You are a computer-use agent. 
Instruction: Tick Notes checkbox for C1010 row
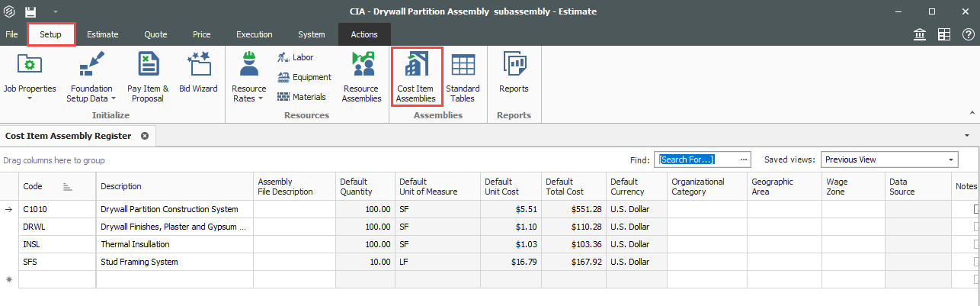[976, 209]
